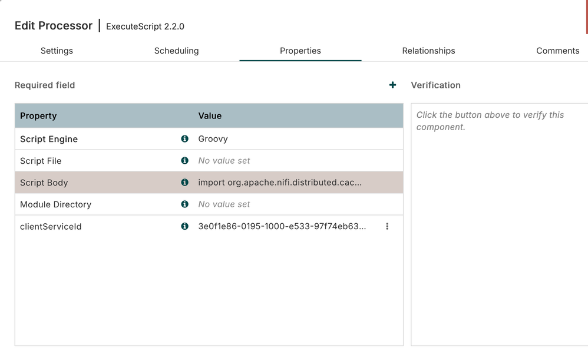Click the Value column header
Viewport: 588px width, 364px height.
[210, 116]
